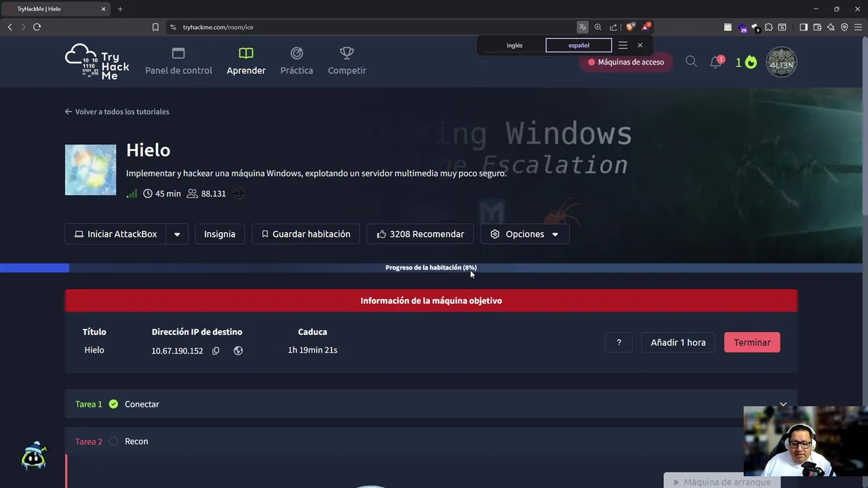Click the zoom magnifier icon in the address bar

[598, 27]
